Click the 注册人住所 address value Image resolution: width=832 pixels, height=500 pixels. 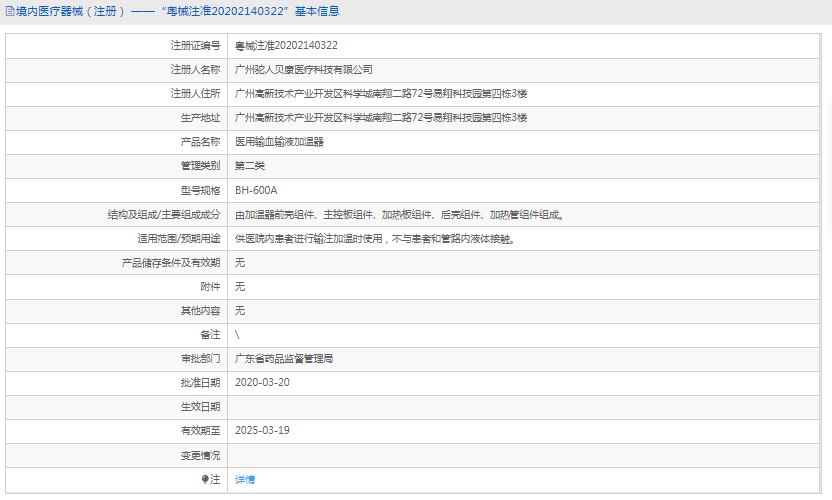pyautogui.click(x=381, y=94)
